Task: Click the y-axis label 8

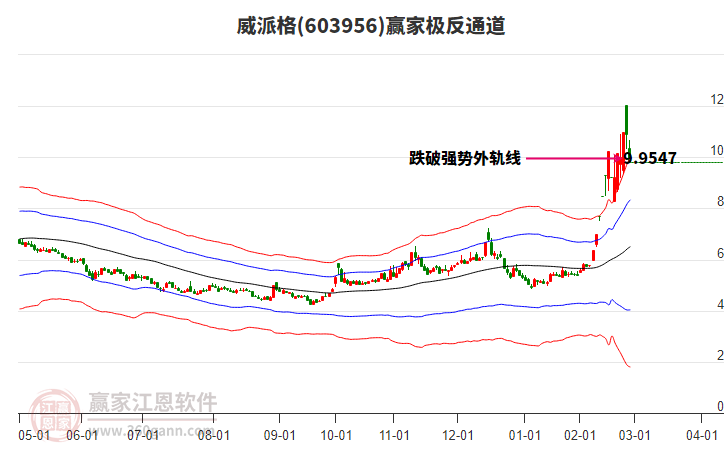Action: [720, 201]
